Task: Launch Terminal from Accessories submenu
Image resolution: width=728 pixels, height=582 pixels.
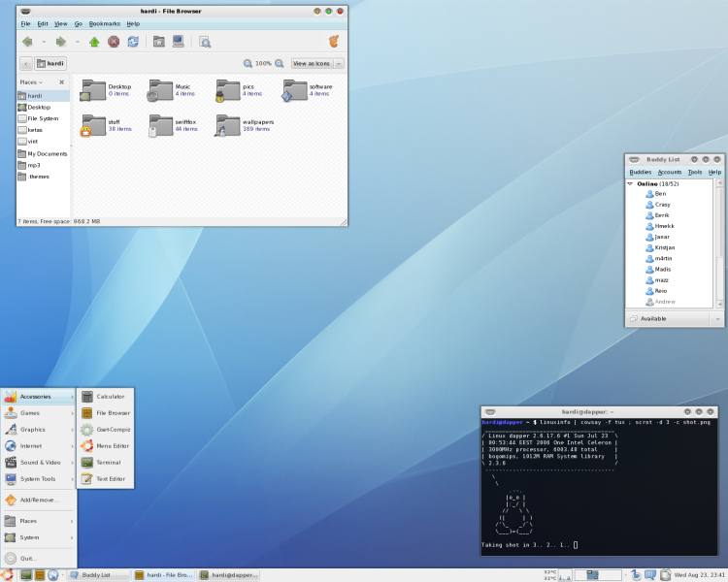Action: point(106,463)
